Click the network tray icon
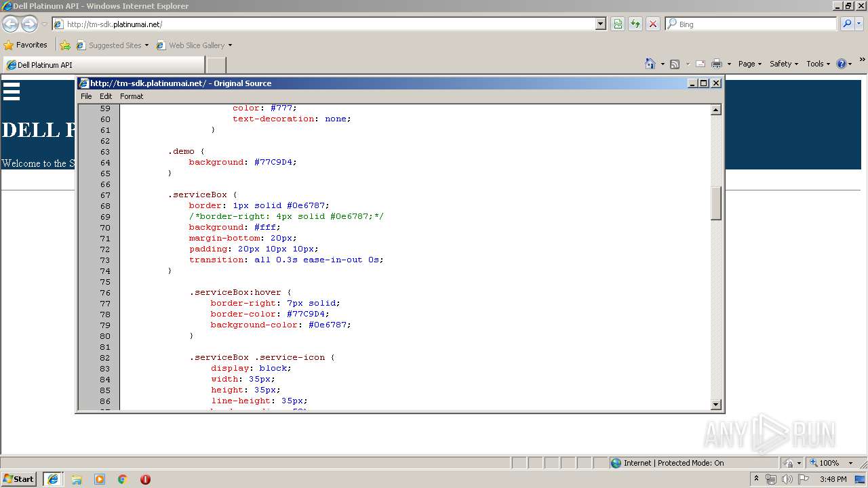 [x=771, y=479]
